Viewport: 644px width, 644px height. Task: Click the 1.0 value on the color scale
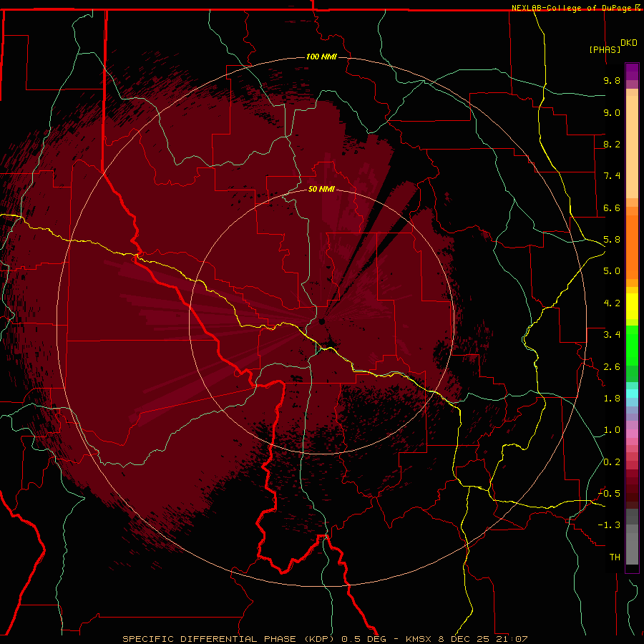point(612,430)
